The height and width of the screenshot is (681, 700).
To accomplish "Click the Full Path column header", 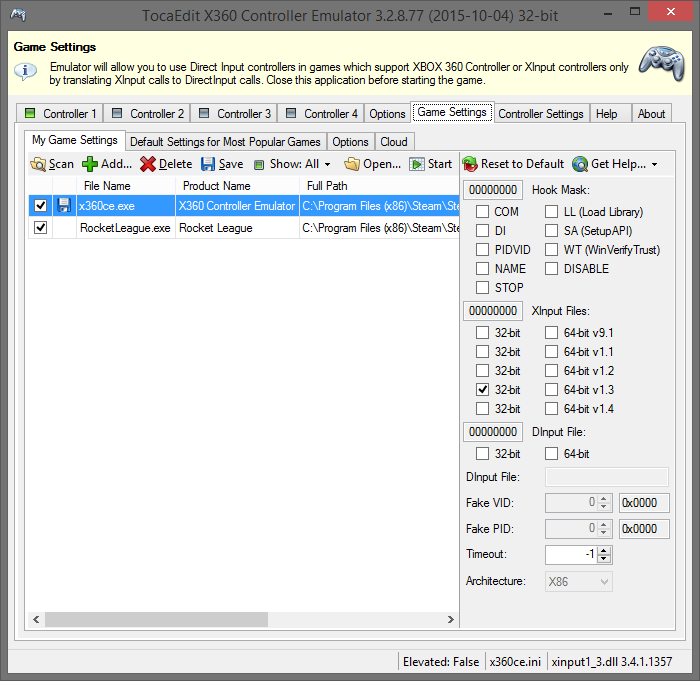I will (379, 186).
